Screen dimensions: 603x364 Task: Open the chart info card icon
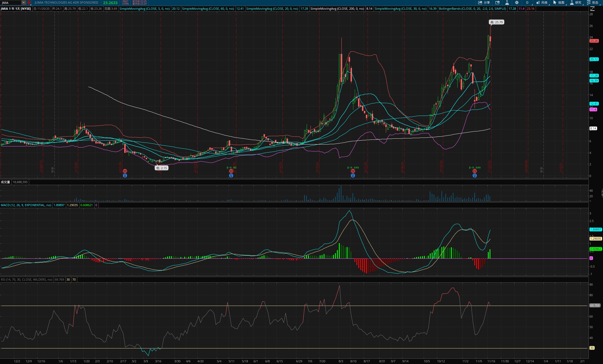tap(497, 3)
